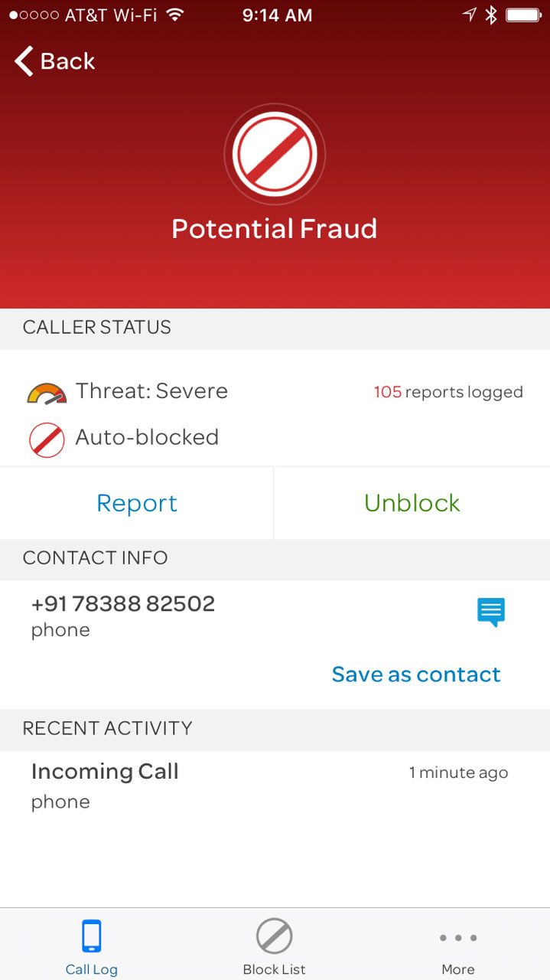
Task: Tap the Bluetooth icon in the status bar
Action: [x=492, y=13]
